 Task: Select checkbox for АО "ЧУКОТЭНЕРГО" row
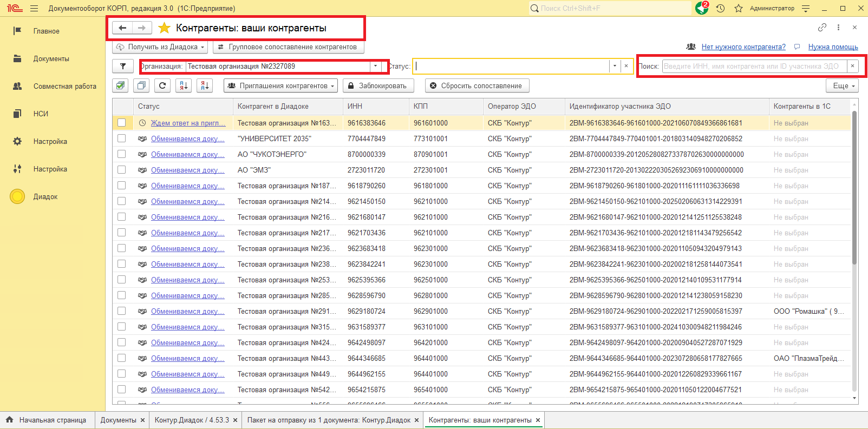(x=121, y=154)
